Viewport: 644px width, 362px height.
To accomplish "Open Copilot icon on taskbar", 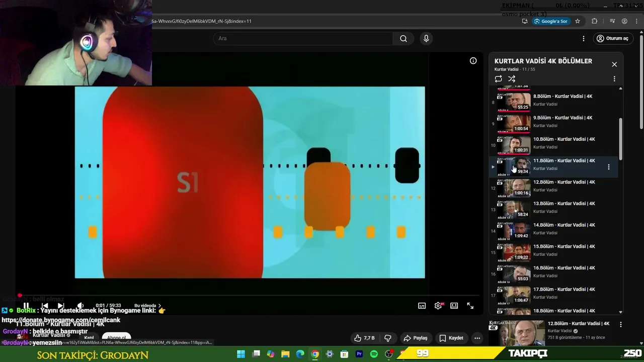I will (271, 354).
